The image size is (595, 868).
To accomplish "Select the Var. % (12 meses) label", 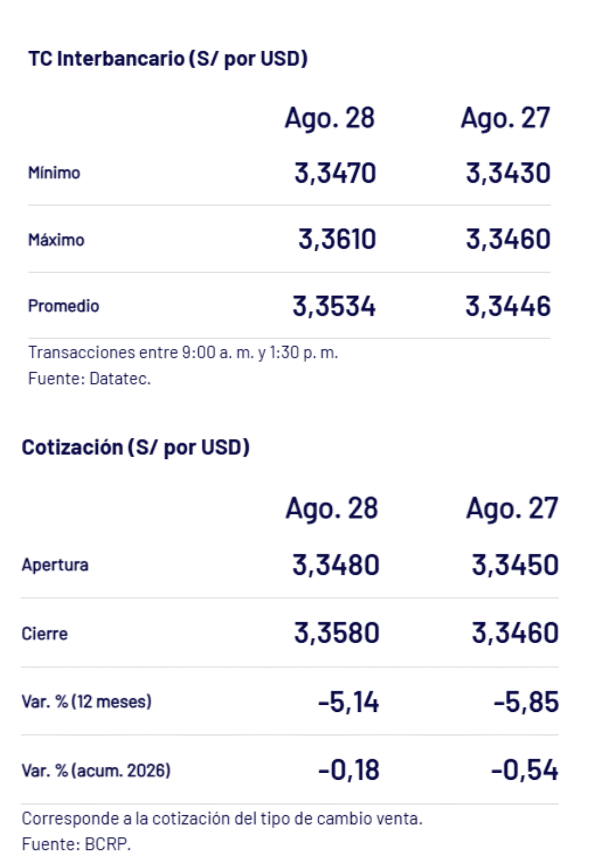I will [87, 701].
